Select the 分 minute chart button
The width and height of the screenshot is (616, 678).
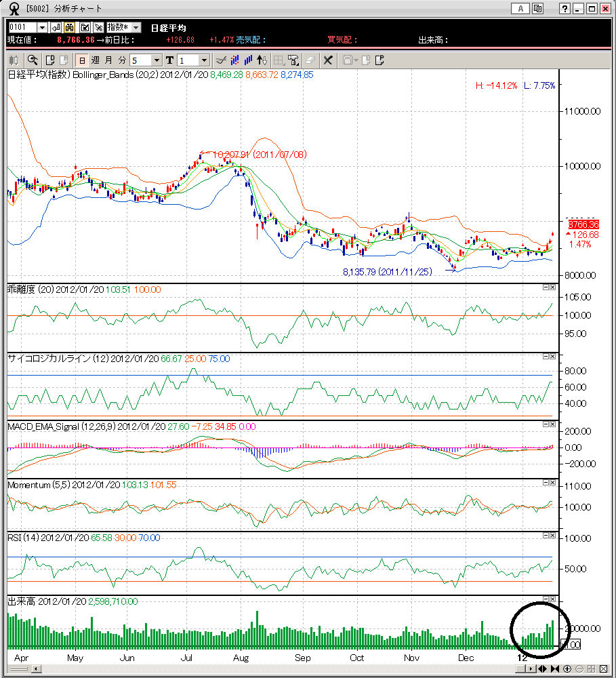pyautogui.click(x=122, y=60)
